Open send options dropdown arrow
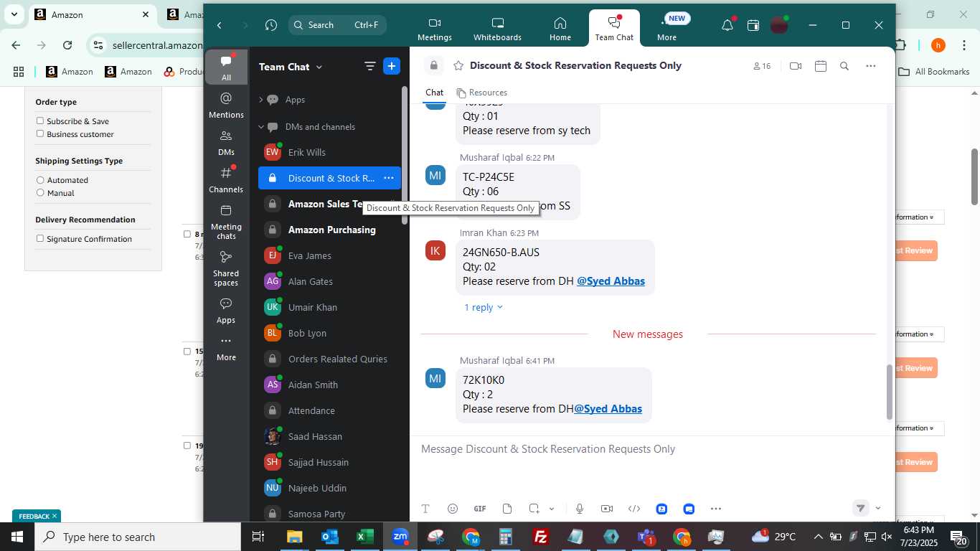980x551 pixels. (878, 508)
